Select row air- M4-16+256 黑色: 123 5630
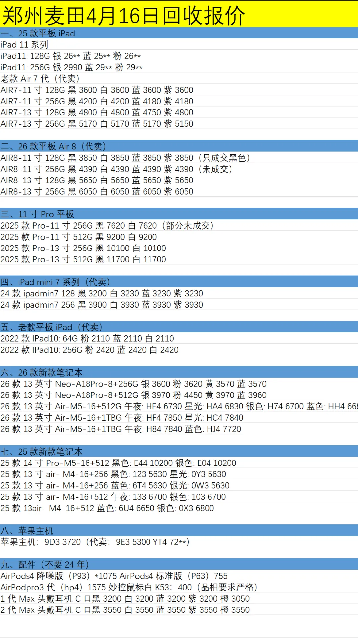The height and width of the screenshot is (644, 358). (179, 473)
